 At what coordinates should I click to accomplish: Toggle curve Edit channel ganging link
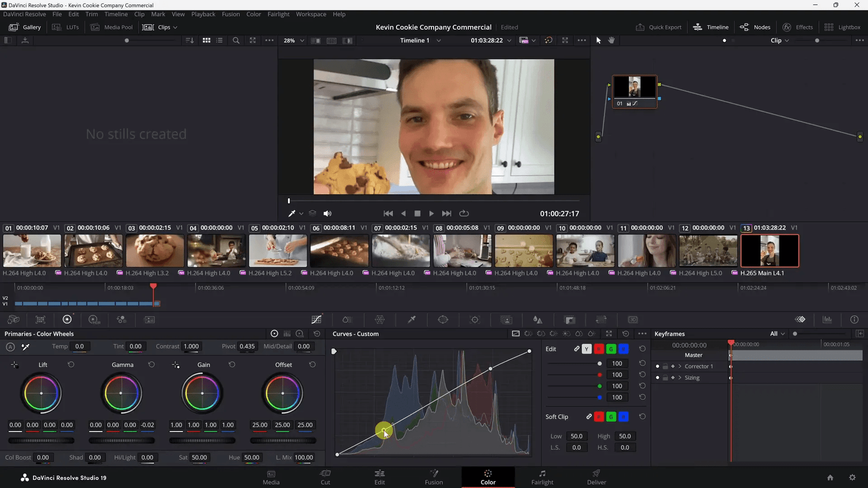[577, 349]
